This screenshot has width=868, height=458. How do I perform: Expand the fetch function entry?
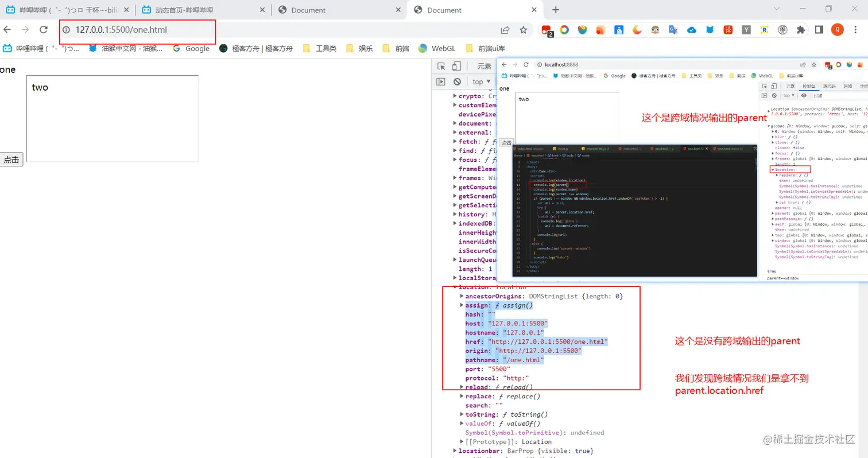point(455,142)
